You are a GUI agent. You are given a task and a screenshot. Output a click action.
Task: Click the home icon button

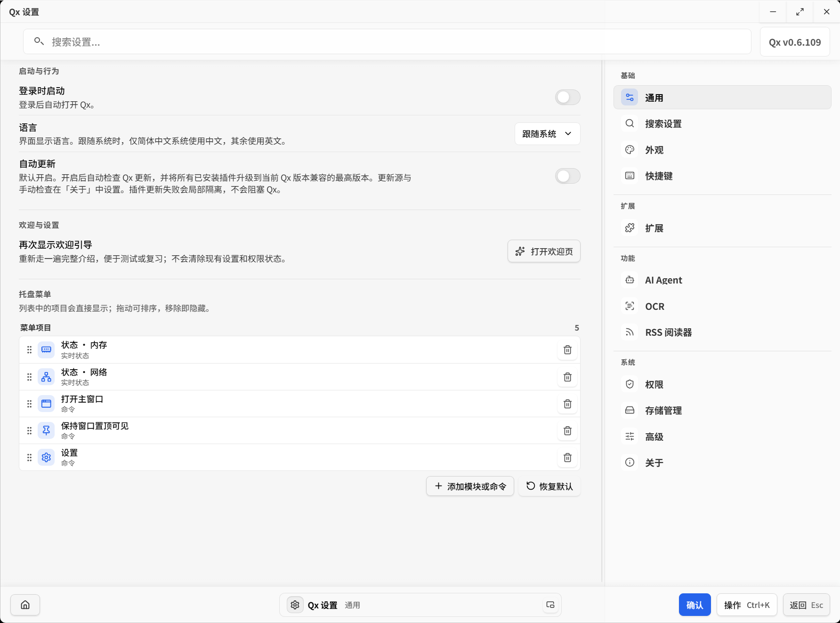coord(25,605)
